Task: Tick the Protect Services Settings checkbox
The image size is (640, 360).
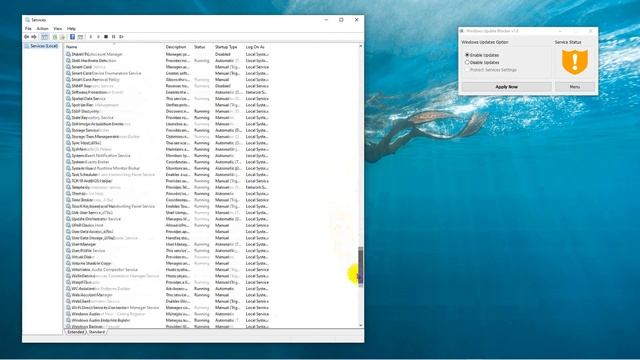Action: pyautogui.click(x=467, y=70)
